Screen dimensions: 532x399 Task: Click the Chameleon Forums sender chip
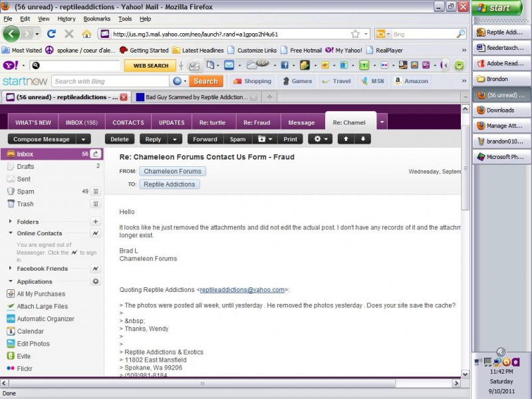172,172
